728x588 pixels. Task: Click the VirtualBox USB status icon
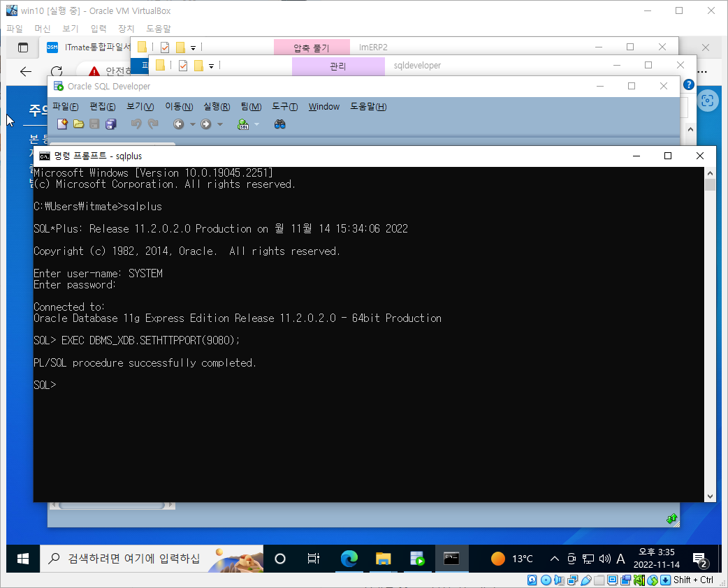pos(587,580)
